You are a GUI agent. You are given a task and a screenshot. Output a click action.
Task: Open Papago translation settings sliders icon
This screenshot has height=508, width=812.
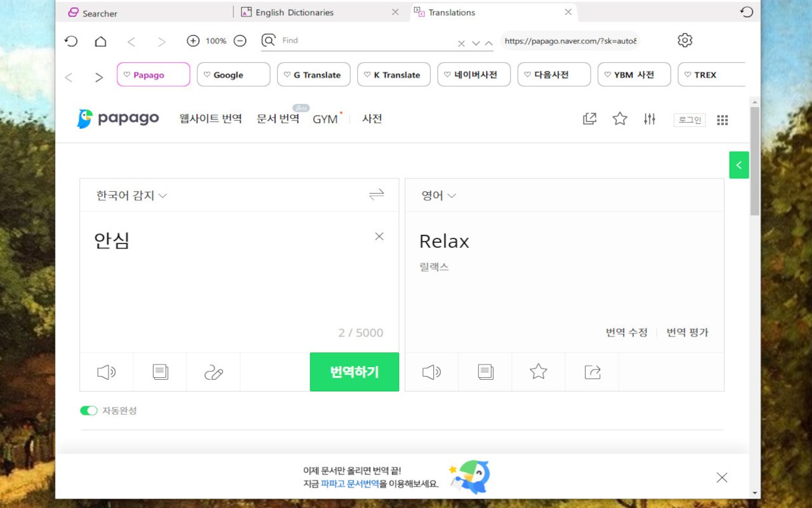(x=649, y=119)
